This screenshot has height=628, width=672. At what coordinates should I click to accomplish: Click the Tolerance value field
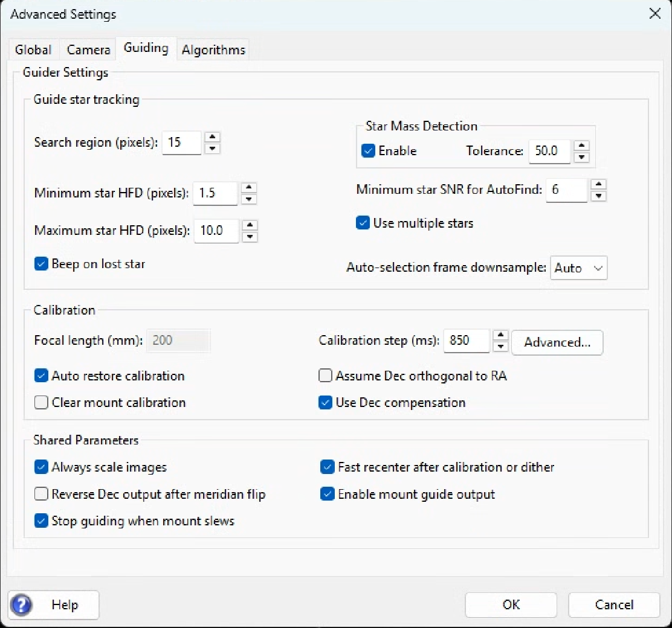[x=549, y=151]
